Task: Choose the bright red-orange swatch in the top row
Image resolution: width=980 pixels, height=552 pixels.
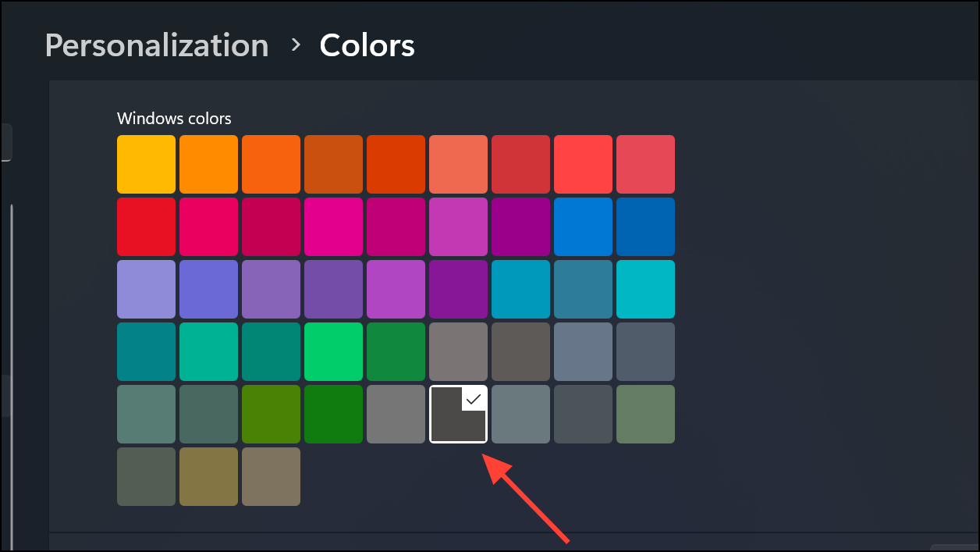Action: tap(271, 164)
